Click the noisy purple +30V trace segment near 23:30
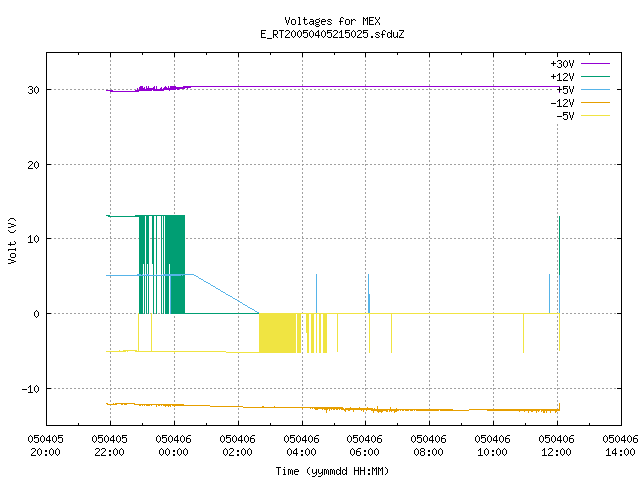 163,88
